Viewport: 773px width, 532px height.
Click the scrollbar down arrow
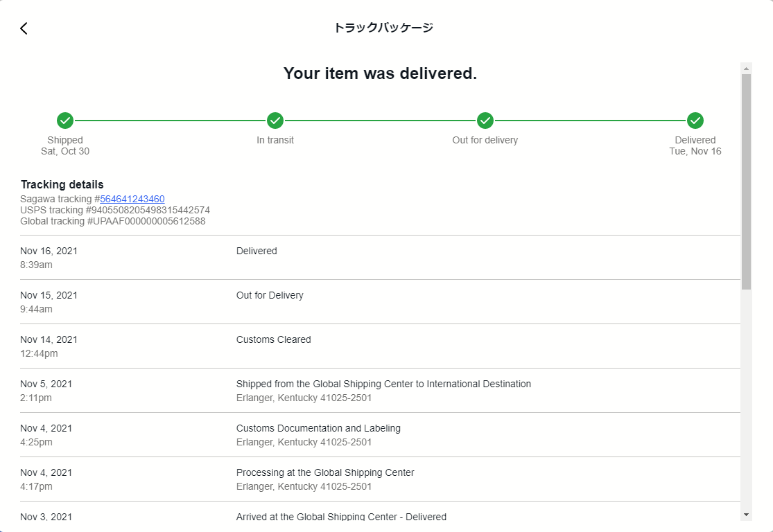pyautogui.click(x=746, y=514)
